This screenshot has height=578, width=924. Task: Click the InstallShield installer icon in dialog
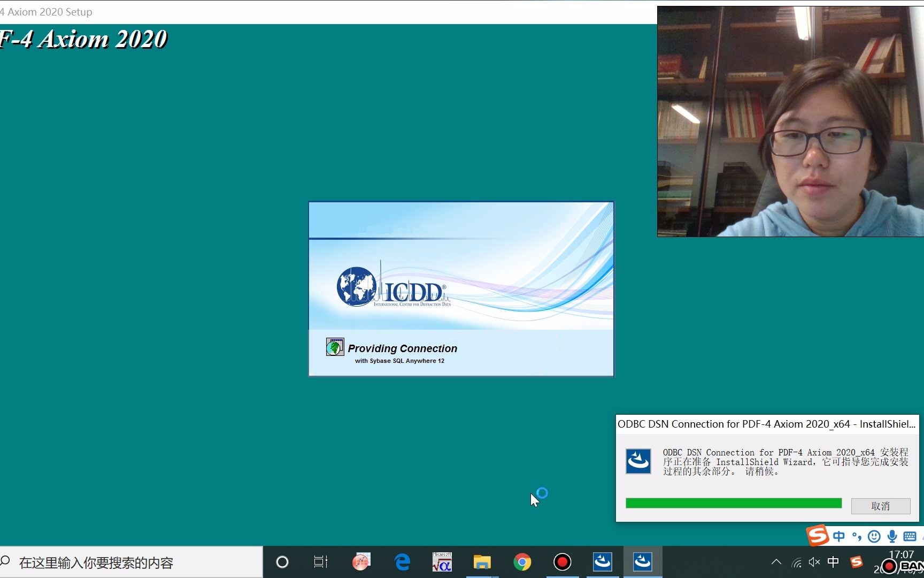(638, 461)
